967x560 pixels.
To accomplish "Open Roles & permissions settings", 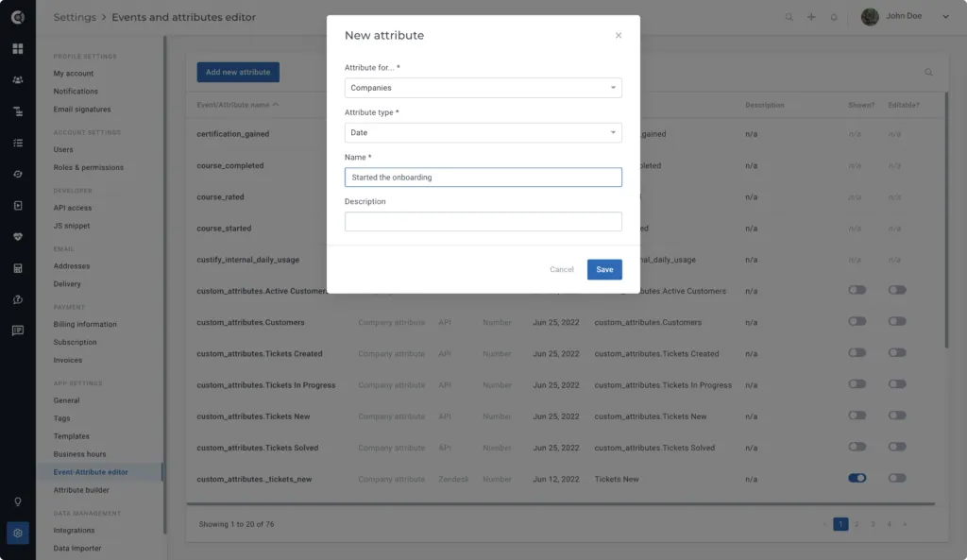I will point(88,168).
